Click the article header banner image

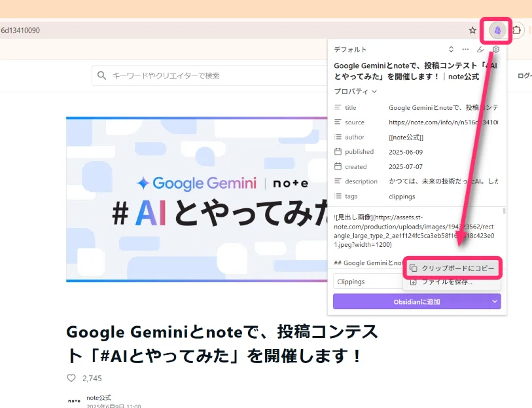[x=197, y=200]
